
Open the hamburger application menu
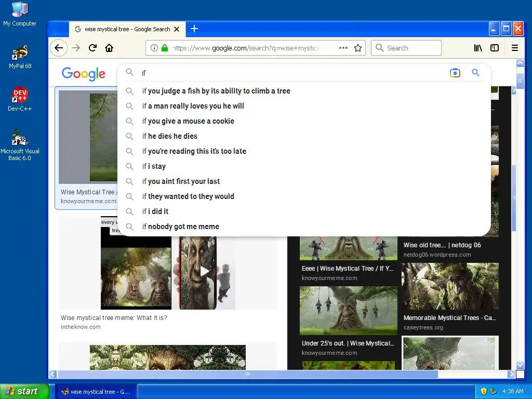tap(515, 48)
